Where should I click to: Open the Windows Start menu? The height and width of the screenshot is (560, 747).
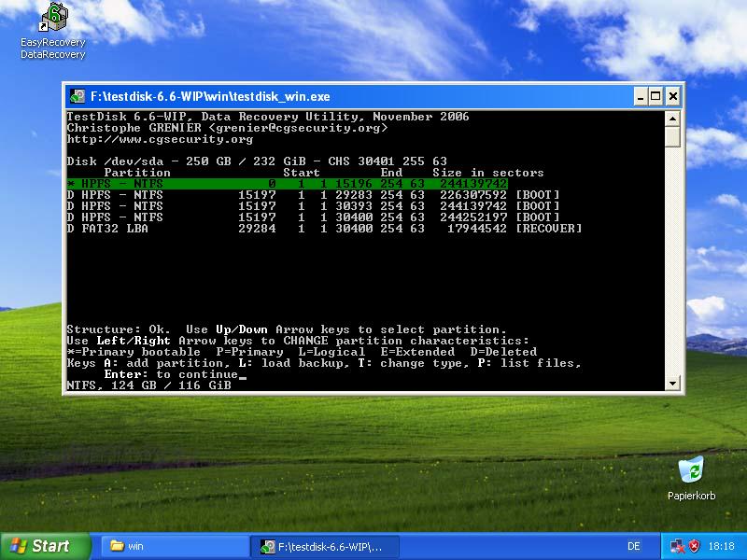[x=45, y=546]
